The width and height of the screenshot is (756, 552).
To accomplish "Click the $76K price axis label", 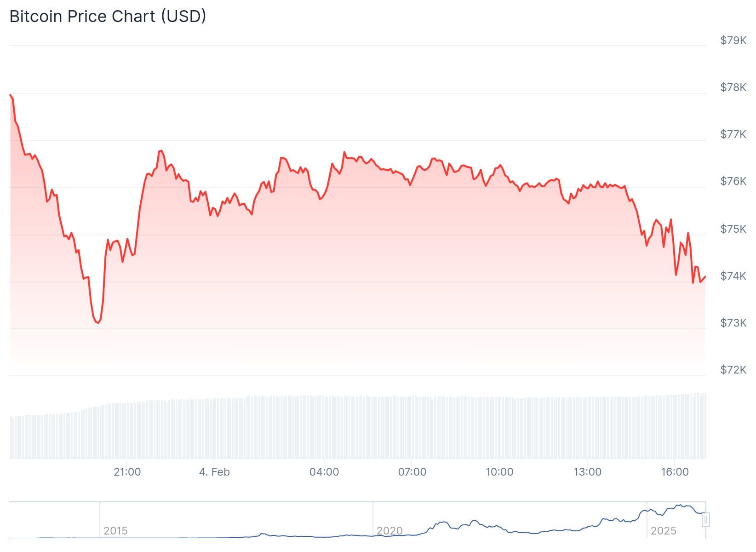I will [733, 181].
